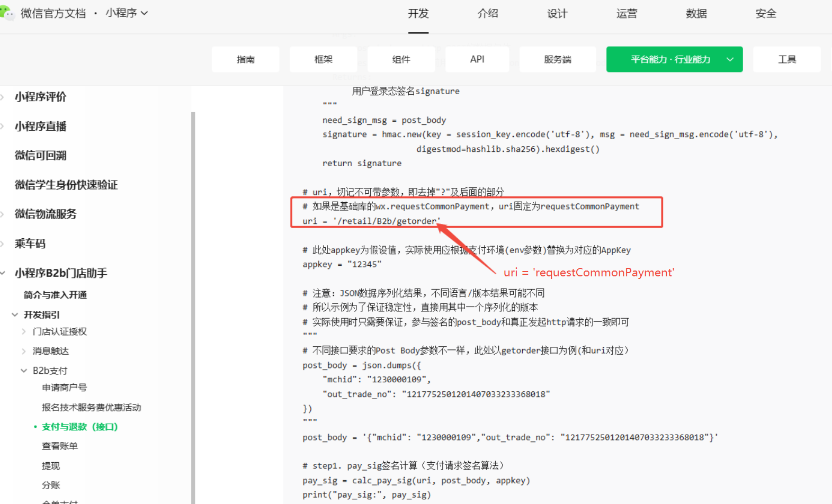
Task: Click the comment '所以示例为了保证稳定性'
Action: [x=421, y=307]
